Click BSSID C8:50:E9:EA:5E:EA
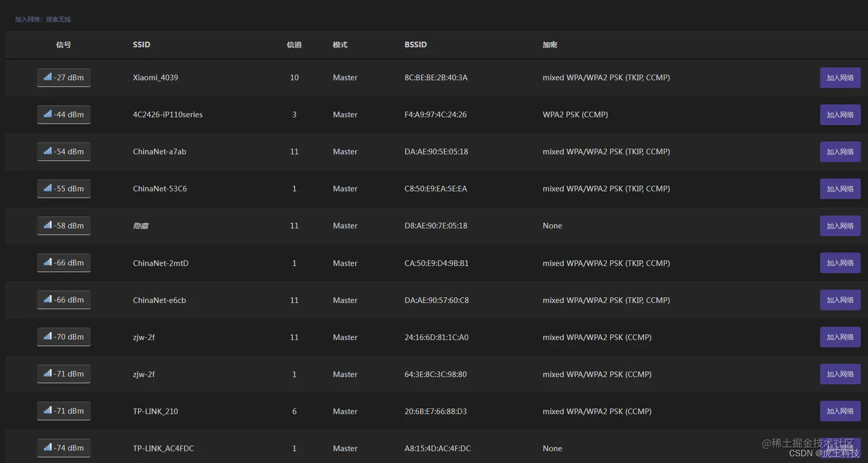This screenshot has height=463, width=868. click(x=436, y=189)
